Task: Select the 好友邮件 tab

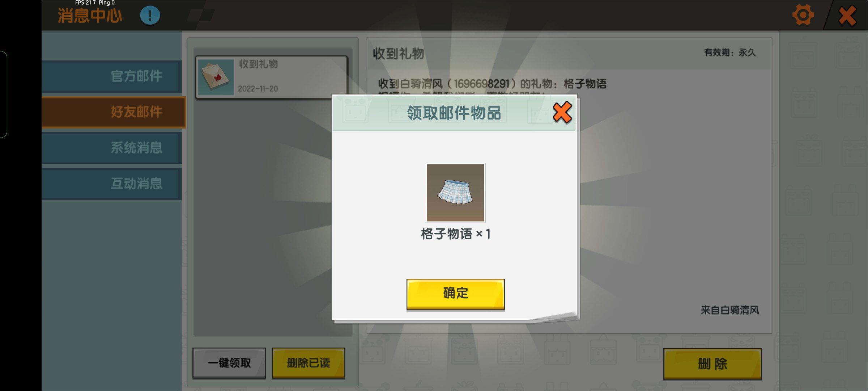Action: (x=113, y=112)
